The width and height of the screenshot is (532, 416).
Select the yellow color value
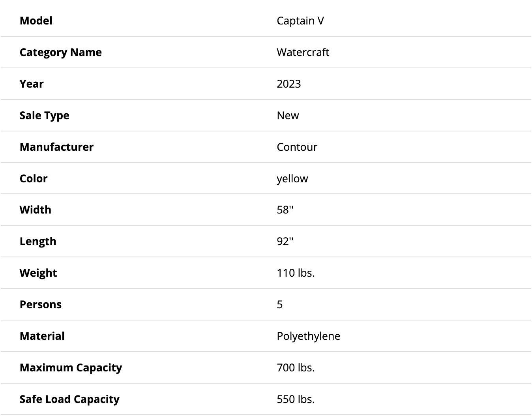coord(292,178)
